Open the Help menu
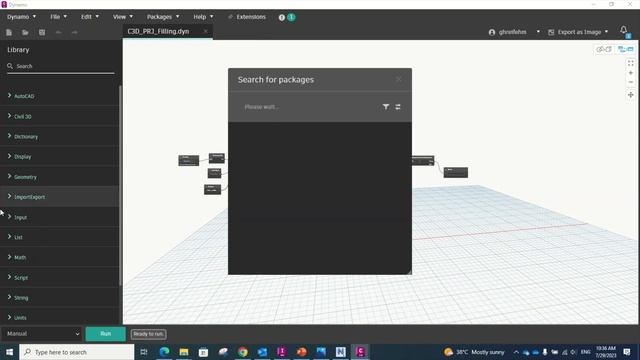 coord(203,17)
